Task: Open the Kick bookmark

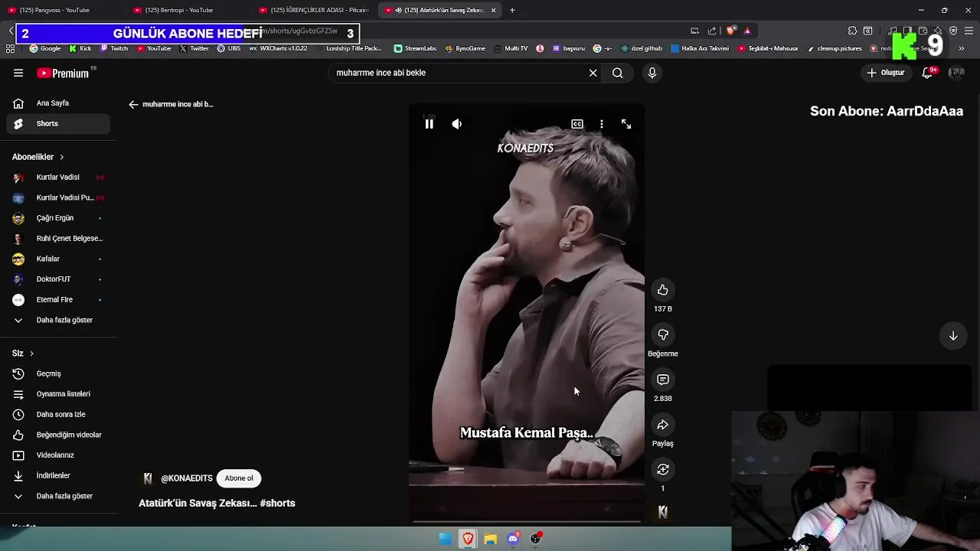Action: pyautogui.click(x=80, y=48)
